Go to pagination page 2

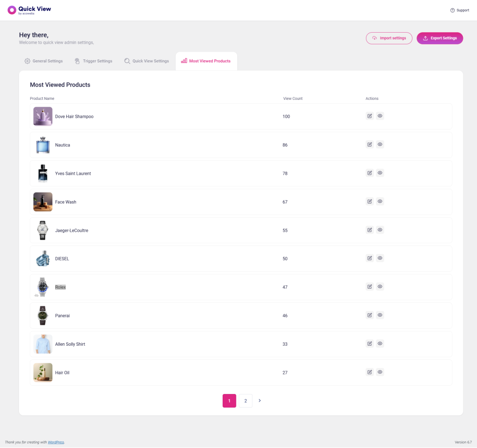pyautogui.click(x=246, y=401)
